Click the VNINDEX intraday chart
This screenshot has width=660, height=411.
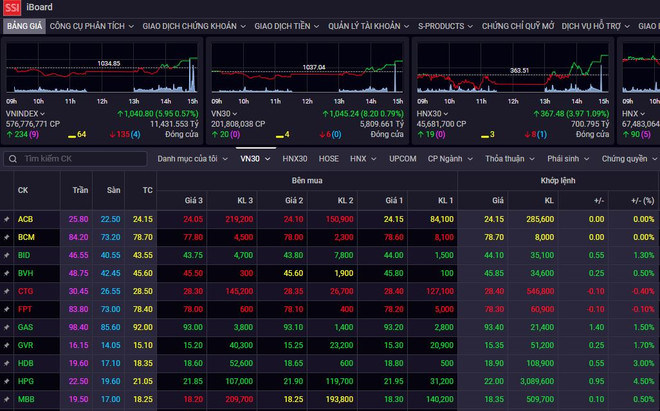101,68
